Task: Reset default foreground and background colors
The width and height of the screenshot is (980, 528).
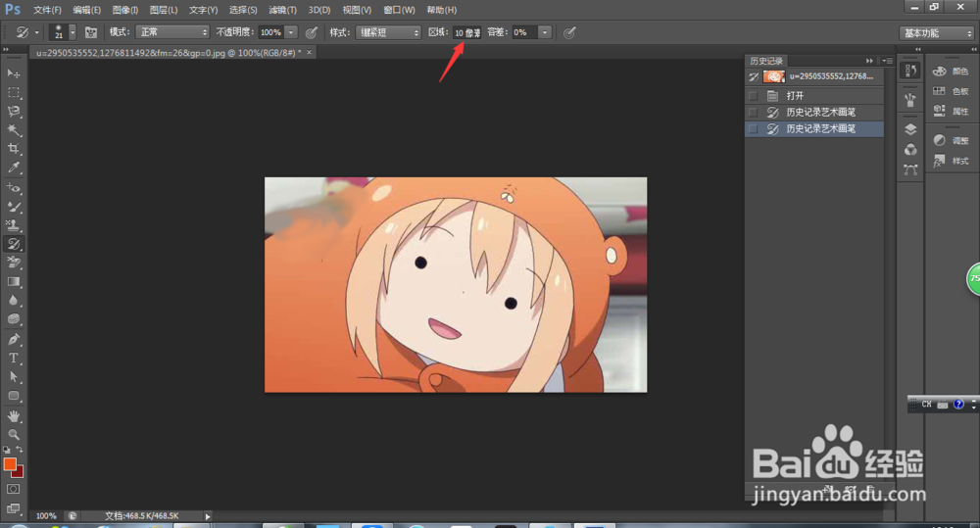Action: coord(6,450)
